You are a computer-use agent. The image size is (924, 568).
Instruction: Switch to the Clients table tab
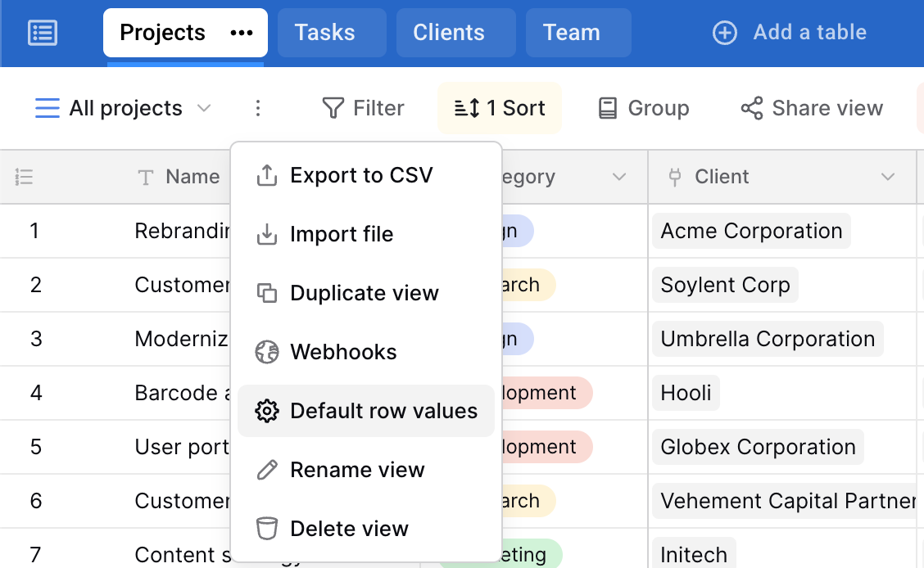pyautogui.click(x=456, y=33)
